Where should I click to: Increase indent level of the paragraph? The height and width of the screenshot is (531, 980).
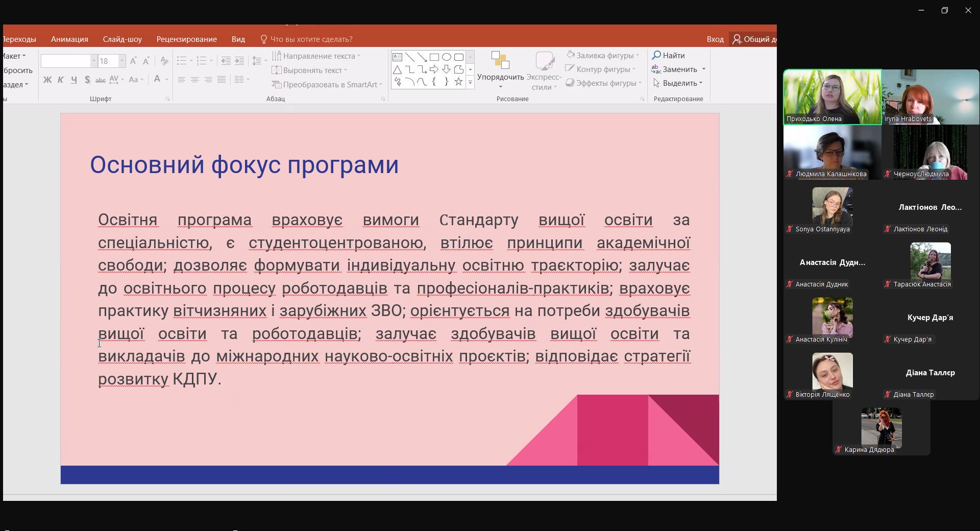(239, 61)
